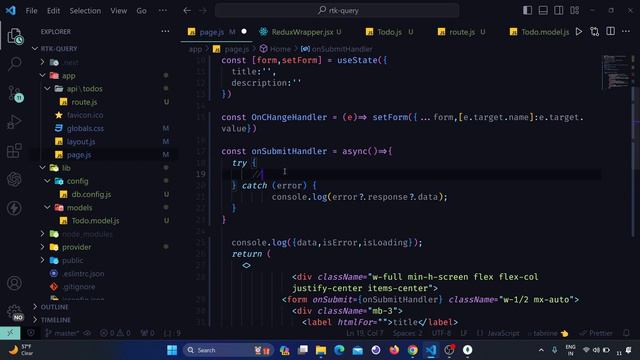Click the errors and warnings count in status bar

pyautogui.click(x=115, y=333)
